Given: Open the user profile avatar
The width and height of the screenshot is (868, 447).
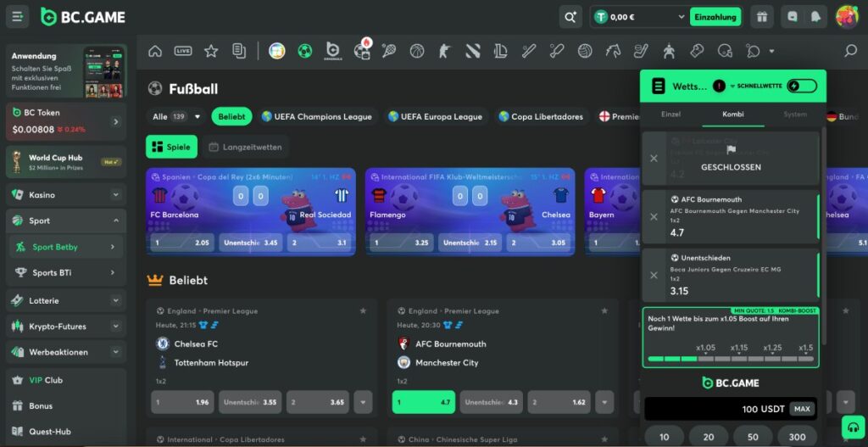Looking at the screenshot, I should (847, 17).
